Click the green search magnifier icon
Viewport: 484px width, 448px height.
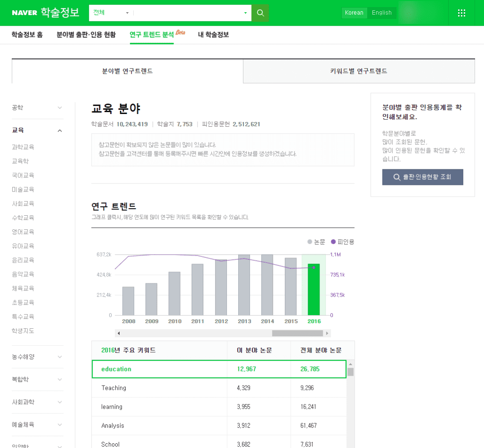[x=260, y=13]
